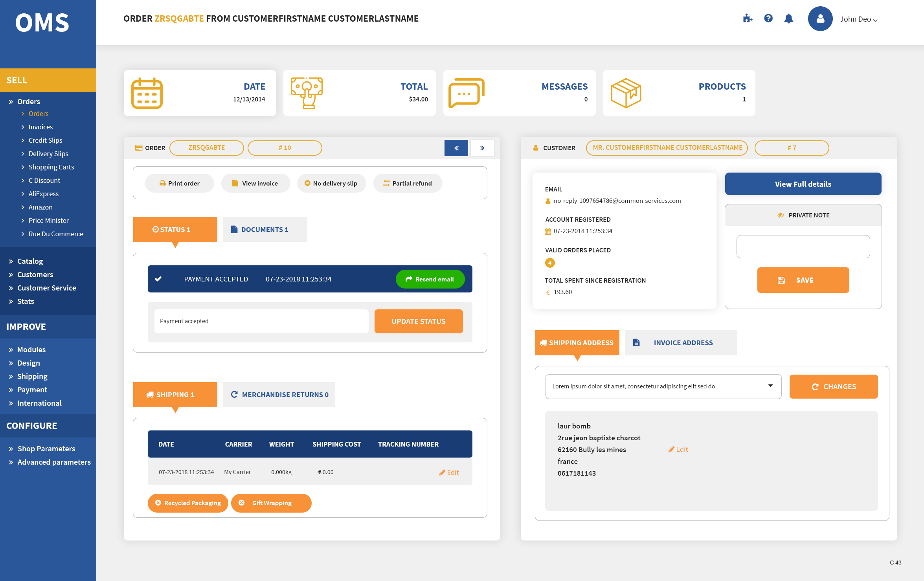The image size is (924, 581).
Task: Click the user avatar icon
Action: click(820, 18)
